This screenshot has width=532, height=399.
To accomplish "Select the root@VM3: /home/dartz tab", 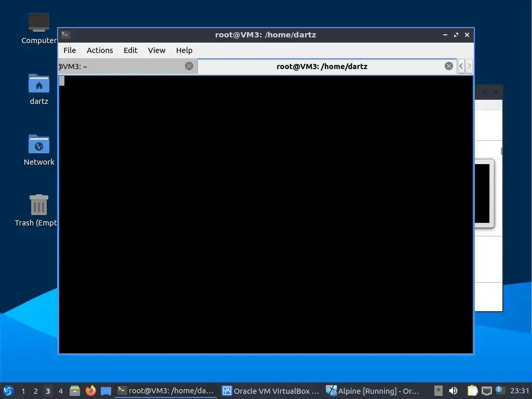I will pyautogui.click(x=322, y=66).
